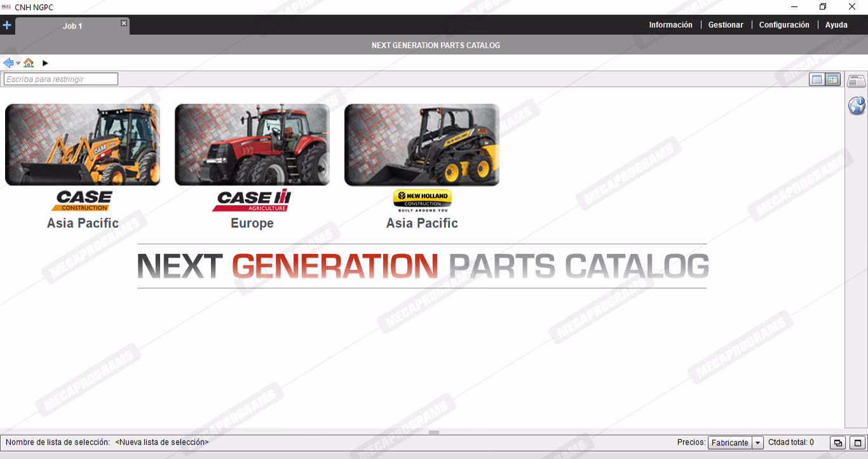
Task: Click the blue back arrow icon
Action: tap(8, 63)
